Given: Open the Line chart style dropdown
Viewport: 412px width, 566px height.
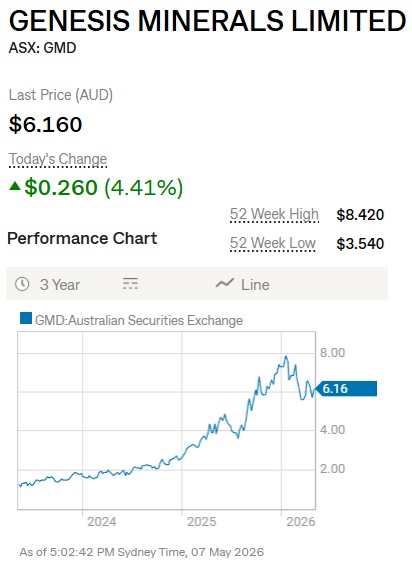Looking at the screenshot, I should coord(243,284).
